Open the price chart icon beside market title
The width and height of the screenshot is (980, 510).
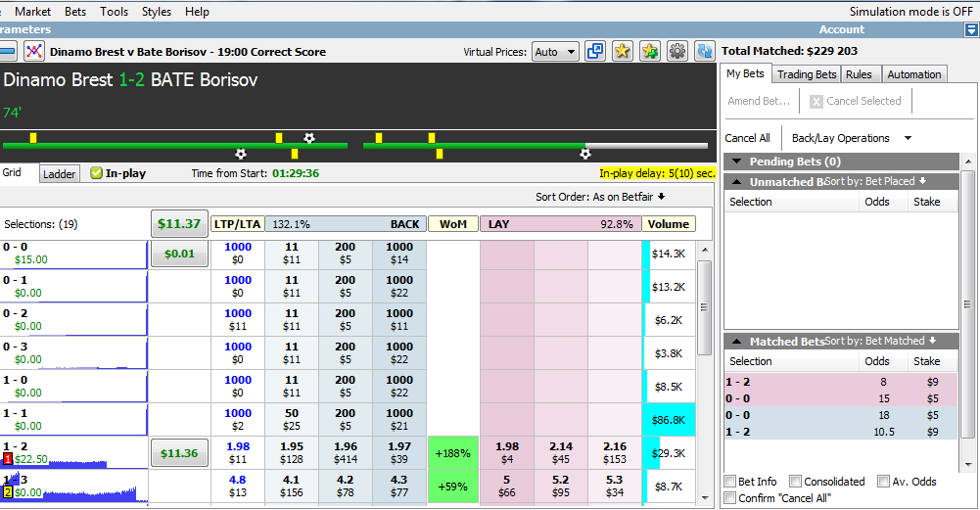[x=33, y=51]
